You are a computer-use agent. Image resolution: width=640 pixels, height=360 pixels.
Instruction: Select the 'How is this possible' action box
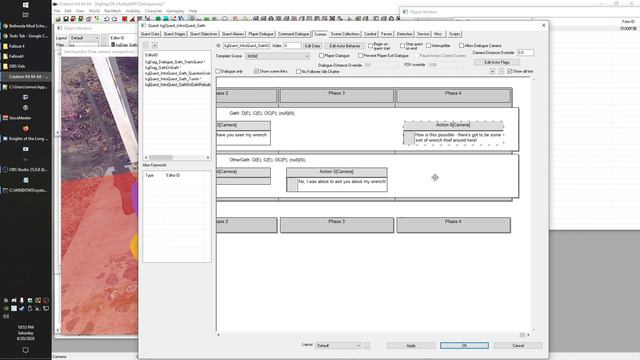[x=453, y=133]
